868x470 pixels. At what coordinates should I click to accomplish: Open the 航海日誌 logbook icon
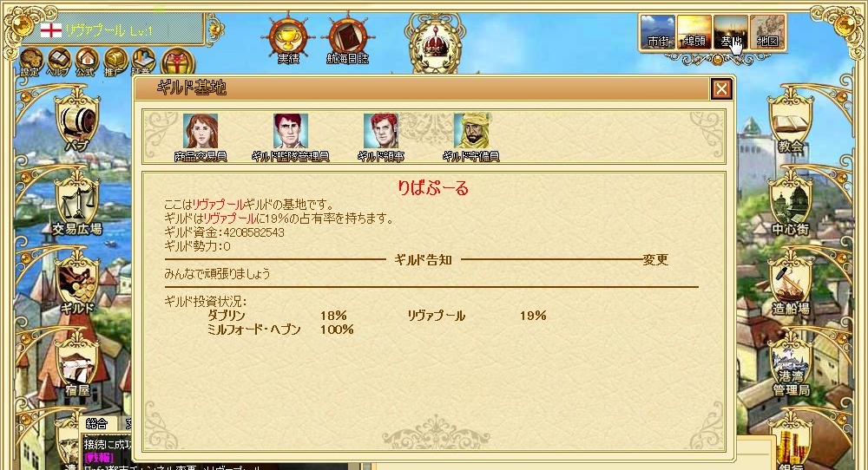[x=348, y=39]
